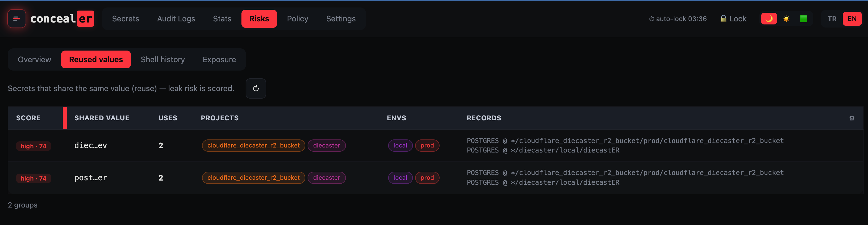Open the Secrets tab

click(125, 19)
